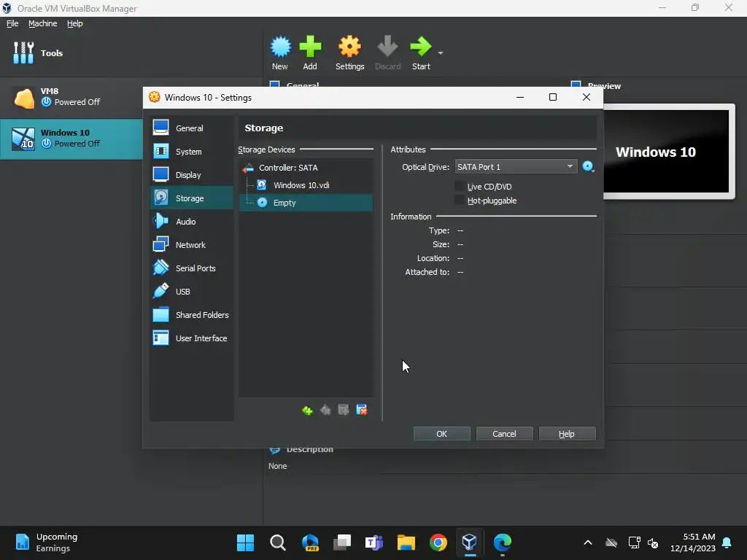The height and width of the screenshot is (560, 747).
Task: Open the User Interface settings category
Action: 192,338
